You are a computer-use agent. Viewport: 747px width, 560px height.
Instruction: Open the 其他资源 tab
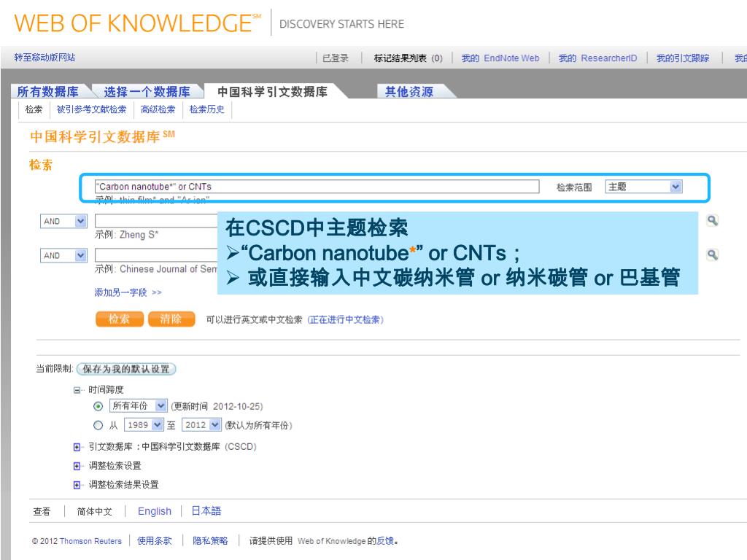pyautogui.click(x=409, y=91)
